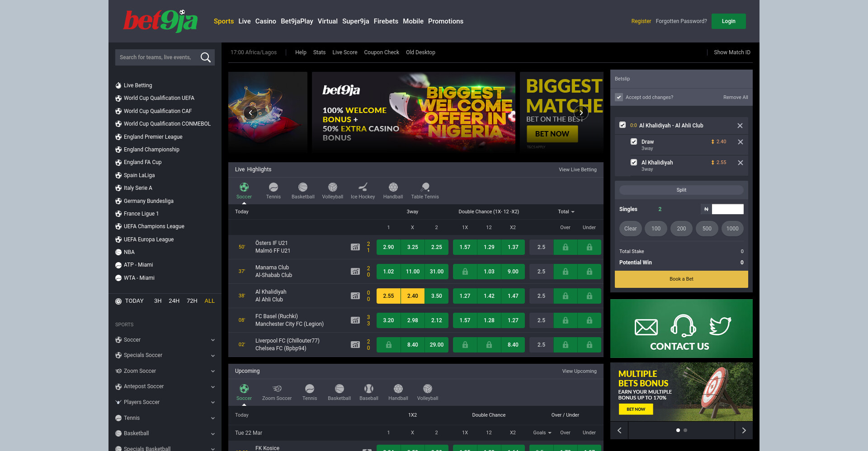Open the Goals dropdown in Upcoming

[542, 432]
